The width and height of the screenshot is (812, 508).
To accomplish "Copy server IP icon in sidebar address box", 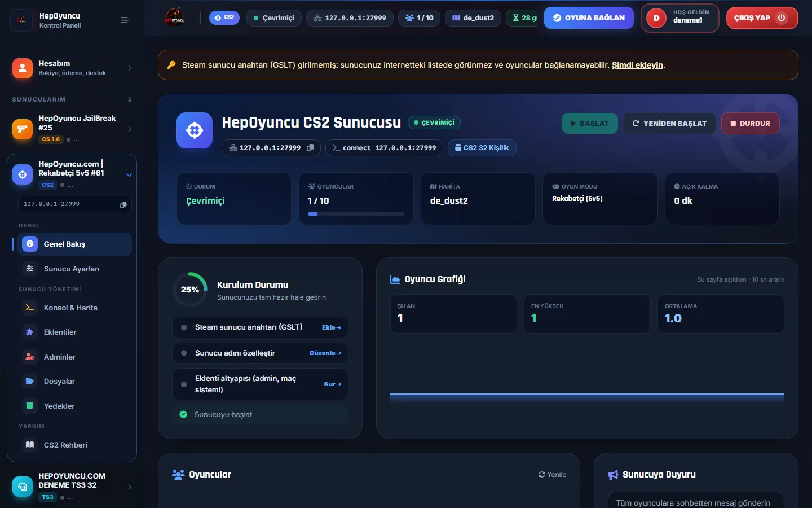I will [123, 204].
